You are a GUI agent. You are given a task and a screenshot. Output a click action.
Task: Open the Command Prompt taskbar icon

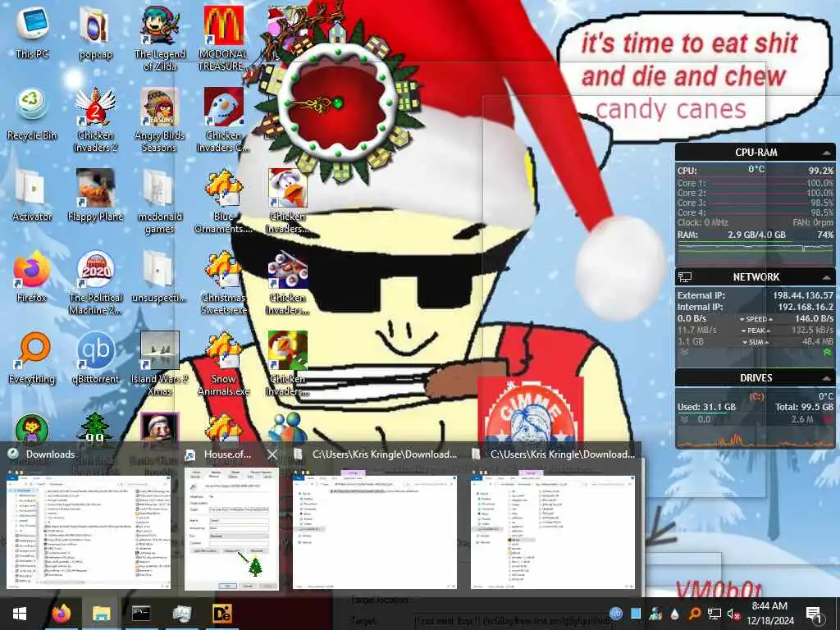tap(141, 614)
